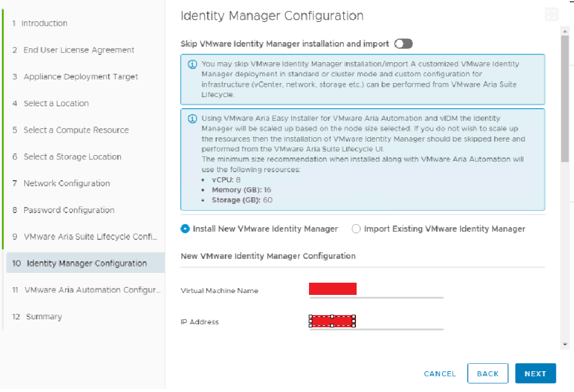574x392 pixels.
Task: Select step 10 Identity Manager Configuration
Action: [x=85, y=263]
